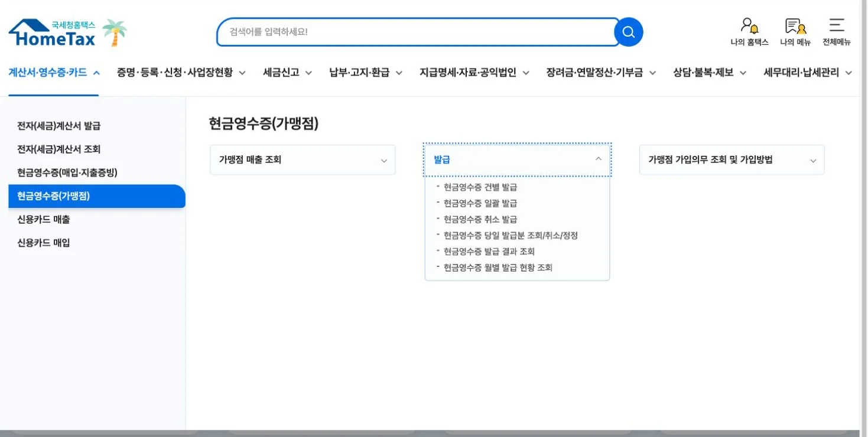Click the blue search magnifier button

tap(628, 32)
